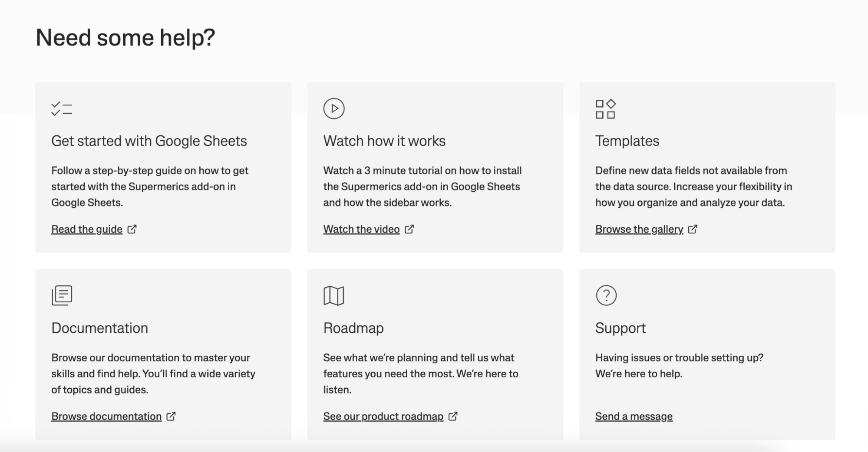
Task: Click the external-link icon beside Watch the video
Action: (x=409, y=229)
